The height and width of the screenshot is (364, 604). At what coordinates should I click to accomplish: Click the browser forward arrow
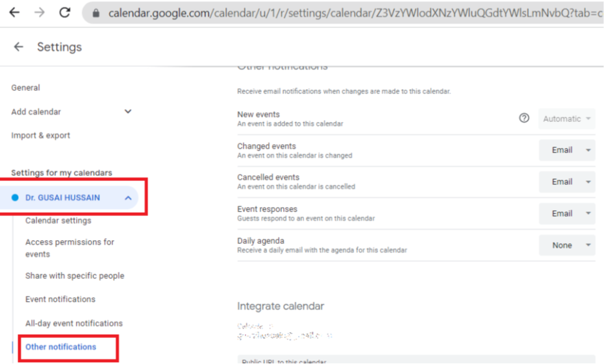click(40, 12)
